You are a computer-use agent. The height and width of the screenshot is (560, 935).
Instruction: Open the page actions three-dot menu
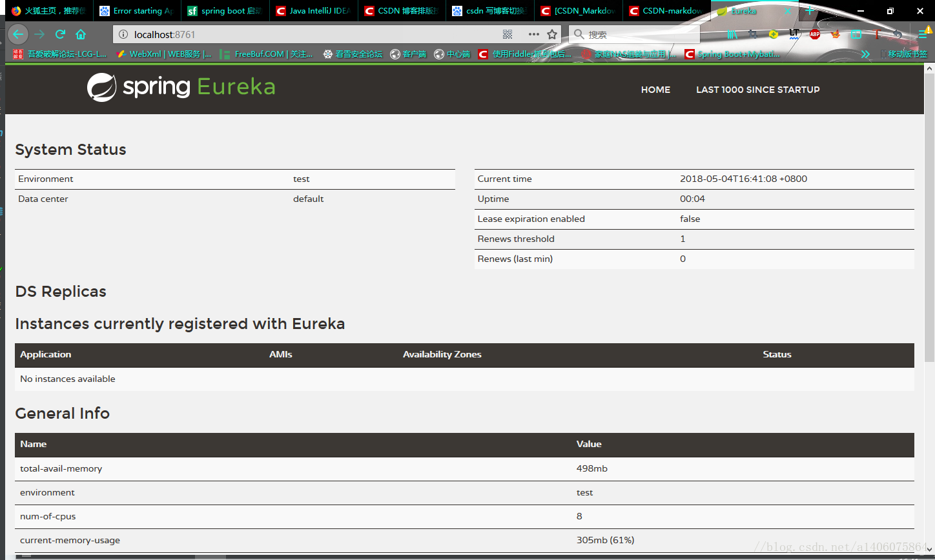(x=533, y=34)
